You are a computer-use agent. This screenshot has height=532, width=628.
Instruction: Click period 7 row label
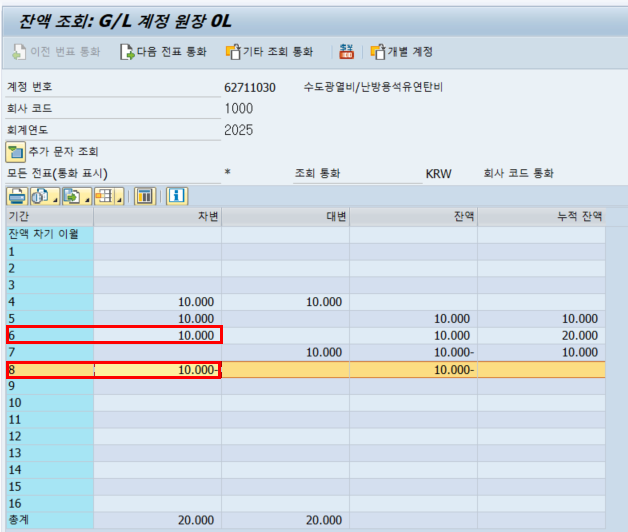pyautogui.click(x=50, y=352)
